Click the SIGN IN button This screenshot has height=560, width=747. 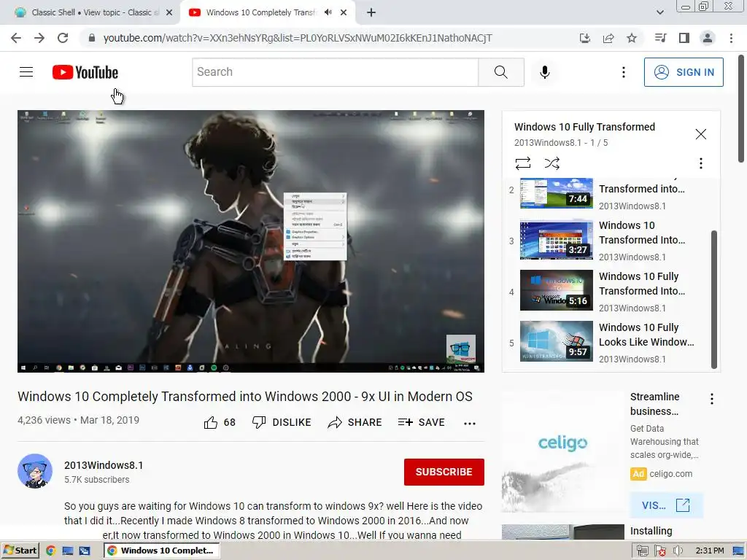point(683,72)
